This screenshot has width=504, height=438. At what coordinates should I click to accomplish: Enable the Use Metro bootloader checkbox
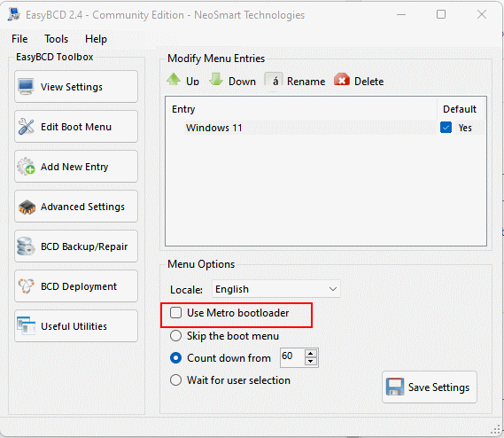(x=175, y=312)
